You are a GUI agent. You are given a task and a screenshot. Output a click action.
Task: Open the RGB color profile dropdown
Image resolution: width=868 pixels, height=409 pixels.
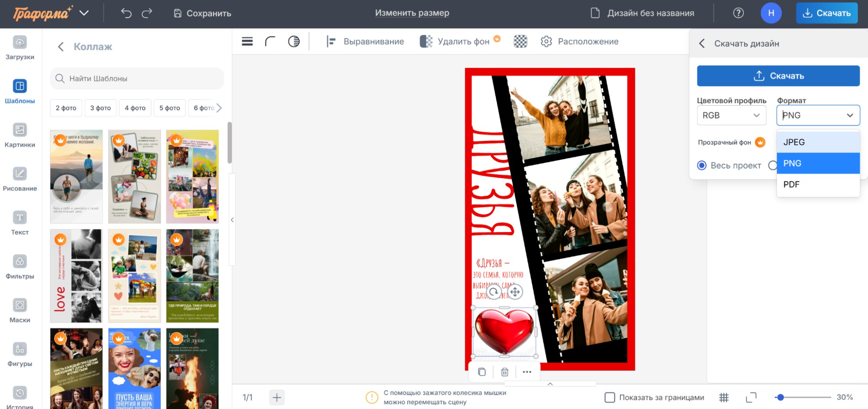point(731,115)
